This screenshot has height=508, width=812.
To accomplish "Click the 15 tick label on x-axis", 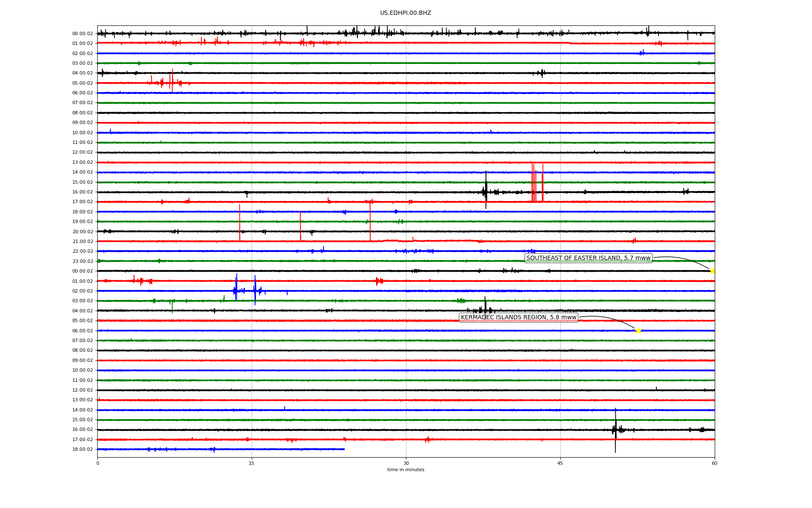I will point(252,463).
